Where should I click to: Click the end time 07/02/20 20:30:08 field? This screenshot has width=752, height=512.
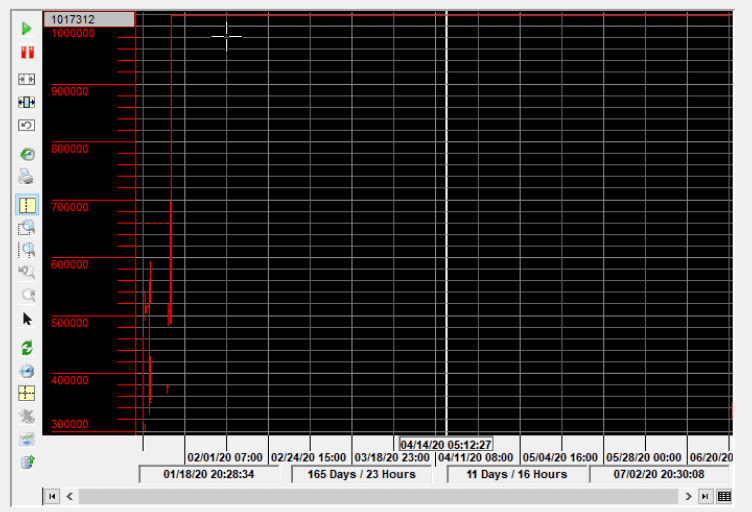(x=657, y=474)
